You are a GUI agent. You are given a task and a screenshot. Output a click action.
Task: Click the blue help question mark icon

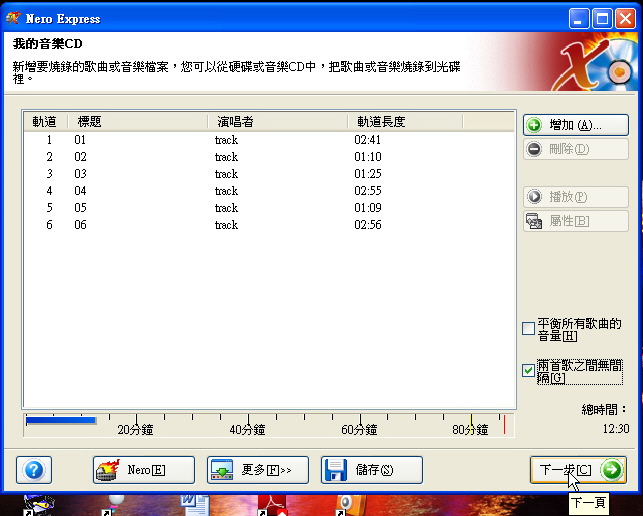tap(34, 470)
